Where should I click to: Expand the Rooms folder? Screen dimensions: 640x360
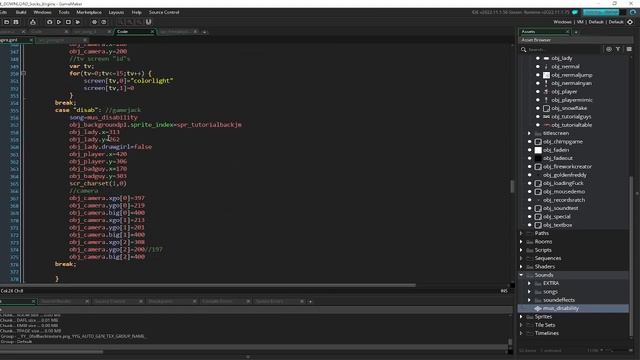521,242
